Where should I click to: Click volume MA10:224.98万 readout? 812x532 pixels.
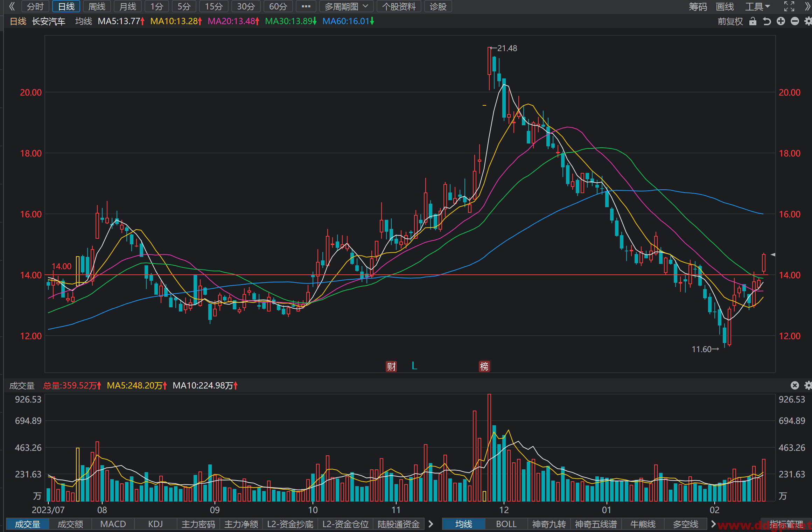pyautogui.click(x=205, y=385)
